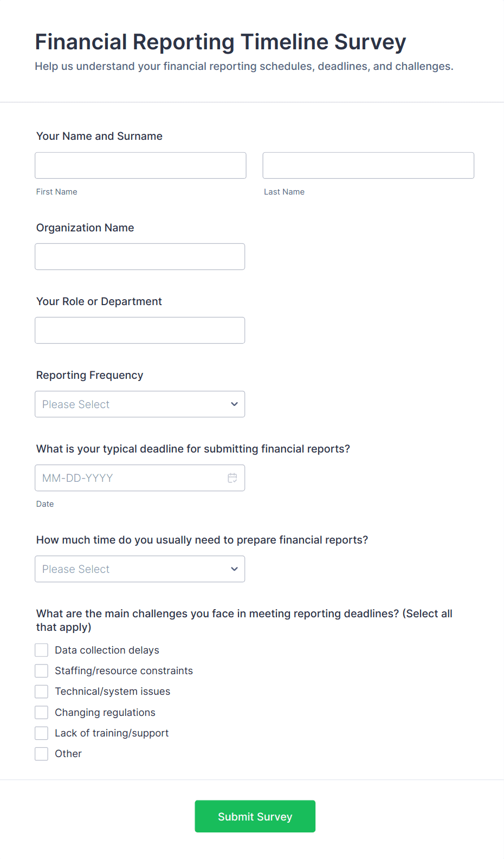Viewport: 504px width, 859px height.
Task: Check the Data collection delays checkbox
Action: (42, 650)
